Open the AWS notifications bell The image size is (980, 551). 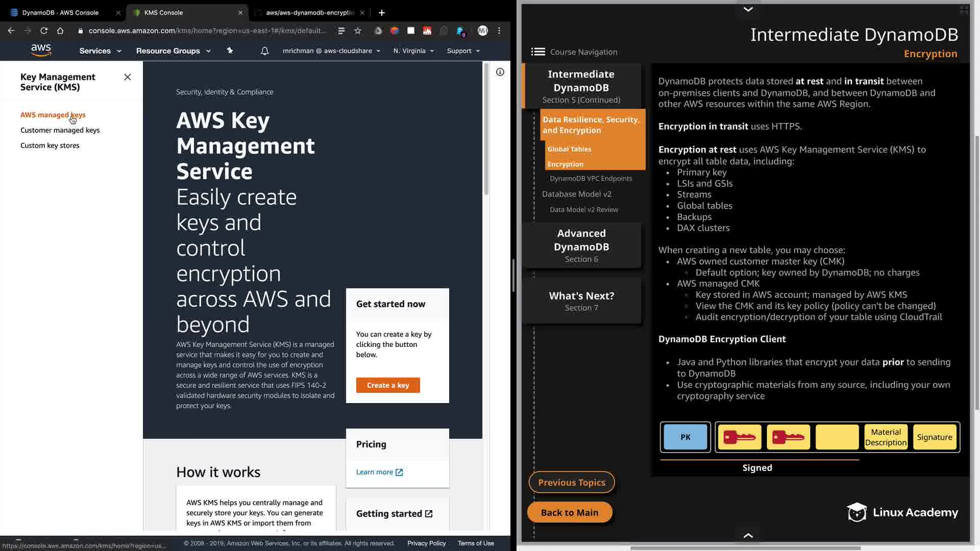pyautogui.click(x=264, y=51)
